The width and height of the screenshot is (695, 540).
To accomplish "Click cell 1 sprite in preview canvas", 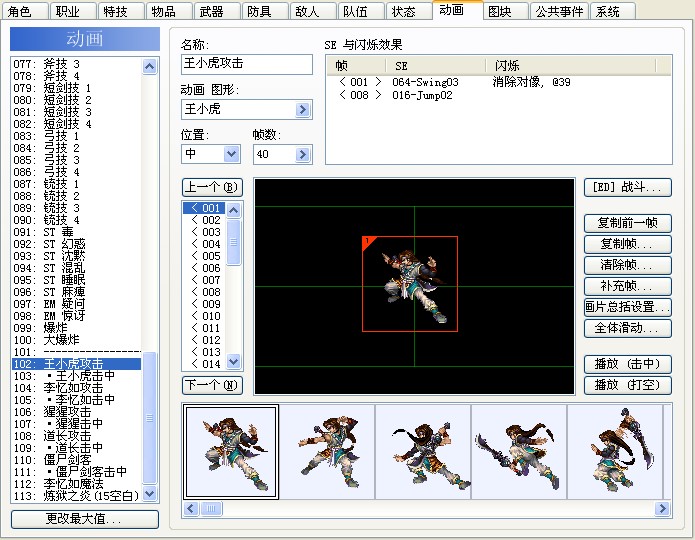I will [x=410, y=284].
